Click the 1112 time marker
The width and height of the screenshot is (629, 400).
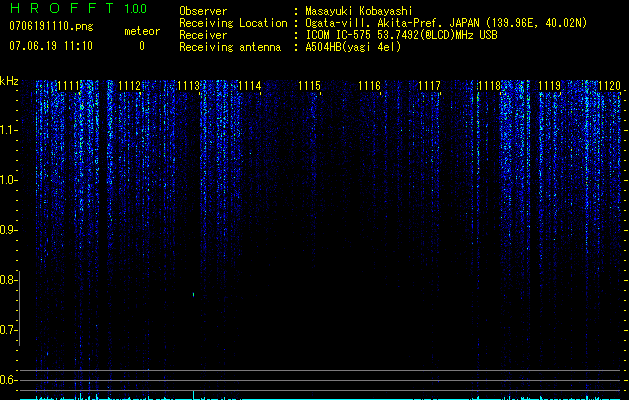click(x=130, y=86)
